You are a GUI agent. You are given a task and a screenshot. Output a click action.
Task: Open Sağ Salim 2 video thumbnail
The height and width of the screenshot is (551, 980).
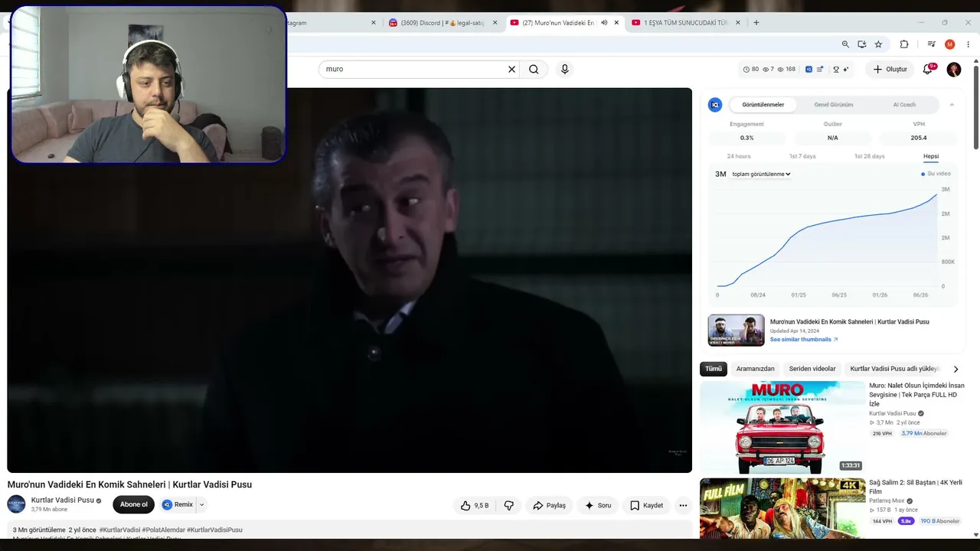point(782,508)
